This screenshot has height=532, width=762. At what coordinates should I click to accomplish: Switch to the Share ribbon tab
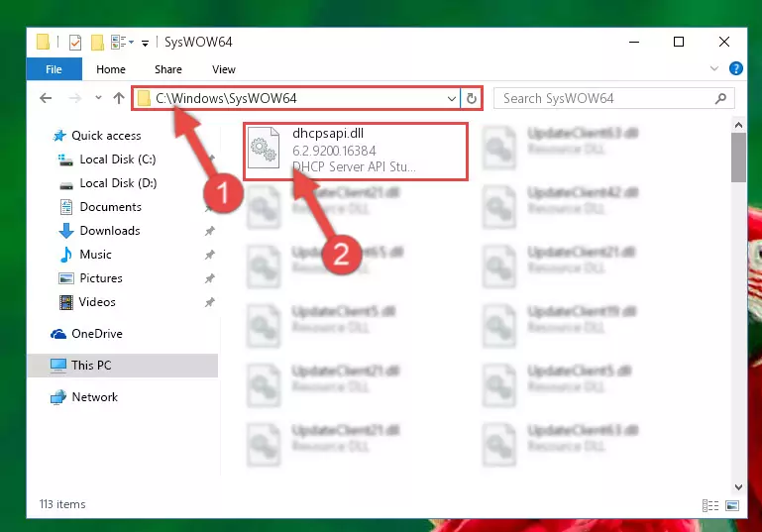click(x=168, y=69)
